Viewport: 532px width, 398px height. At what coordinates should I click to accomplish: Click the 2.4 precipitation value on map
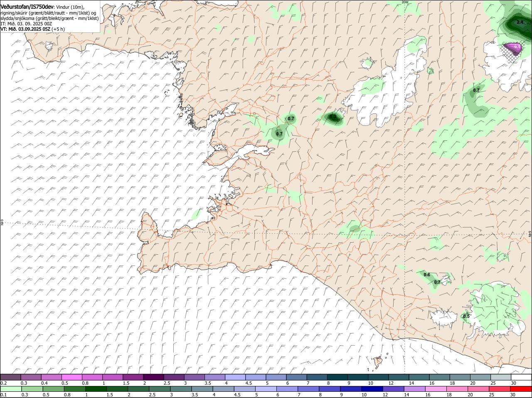(x=520, y=22)
